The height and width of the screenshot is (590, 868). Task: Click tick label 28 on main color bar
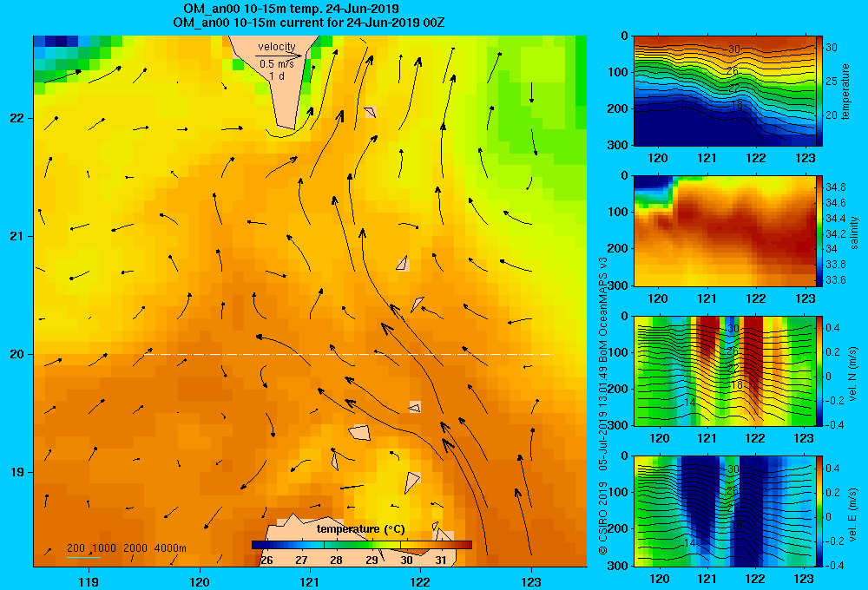336,560
